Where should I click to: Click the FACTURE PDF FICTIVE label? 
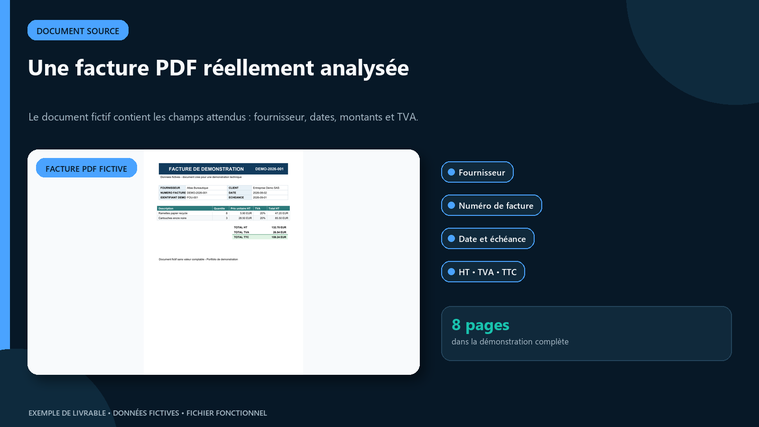[86, 168]
